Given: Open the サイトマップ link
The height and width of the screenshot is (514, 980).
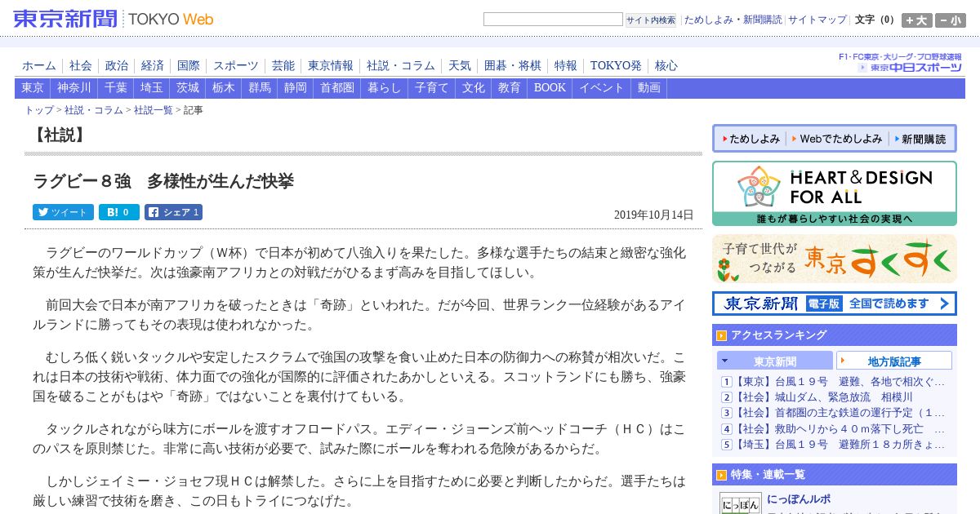Looking at the screenshot, I should pyautogui.click(x=817, y=20).
